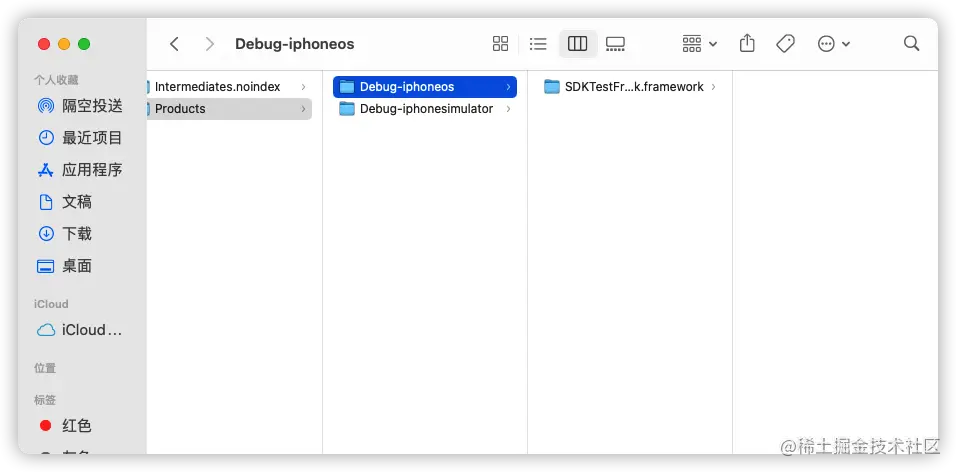Open the iCloud Drive sidebar item
956x472 pixels.
[x=79, y=330]
